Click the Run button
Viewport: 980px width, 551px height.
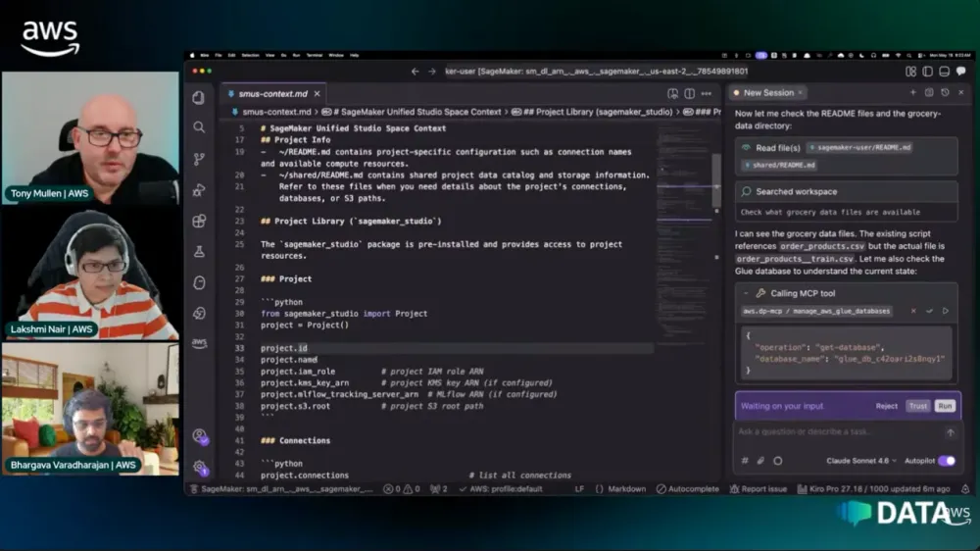(x=945, y=406)
